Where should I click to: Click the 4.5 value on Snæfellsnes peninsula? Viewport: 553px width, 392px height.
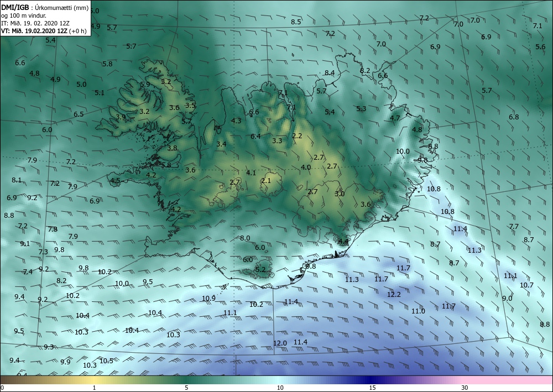pyautogui.click(x=116, y=181)
